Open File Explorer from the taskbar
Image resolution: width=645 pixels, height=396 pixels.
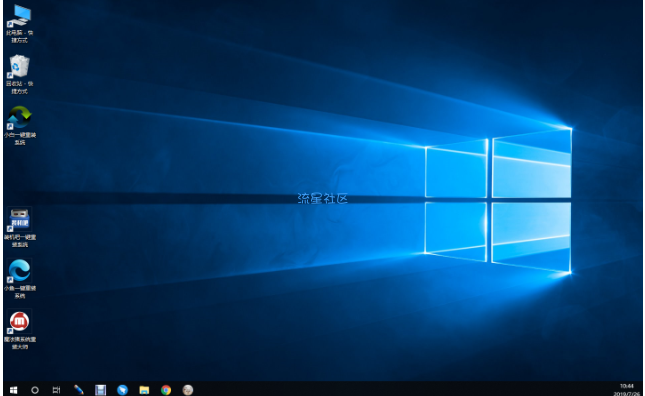pos(144,390)
